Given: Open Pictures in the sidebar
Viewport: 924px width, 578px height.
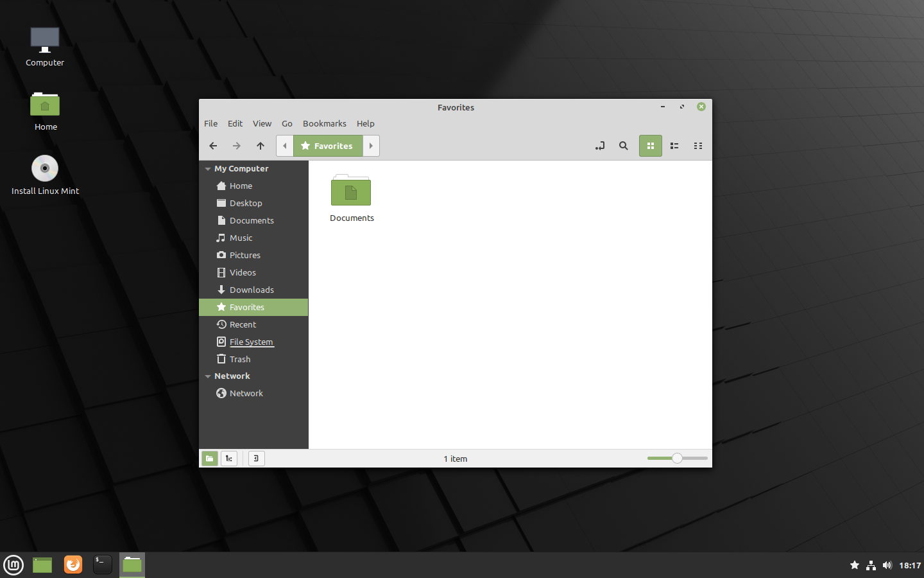Looking at the screenshot, I should tap(253, 255).
